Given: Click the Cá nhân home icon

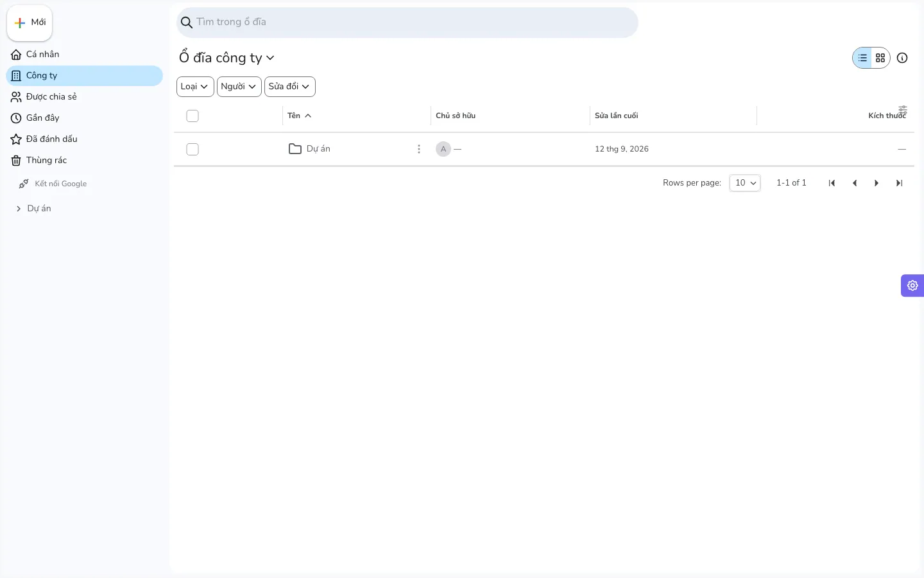Looking at the screenshot, I should pyautogui.click(x=16, y=55).
